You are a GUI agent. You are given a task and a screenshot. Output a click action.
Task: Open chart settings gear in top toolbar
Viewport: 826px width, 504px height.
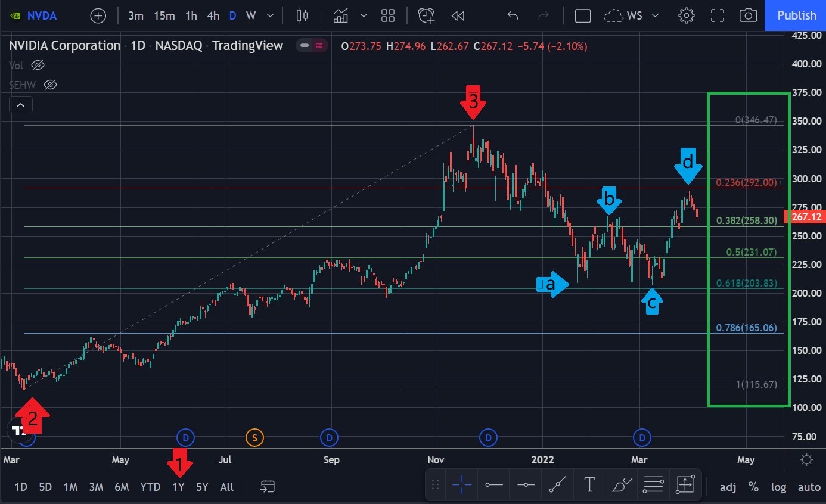[x=687, y=16]
